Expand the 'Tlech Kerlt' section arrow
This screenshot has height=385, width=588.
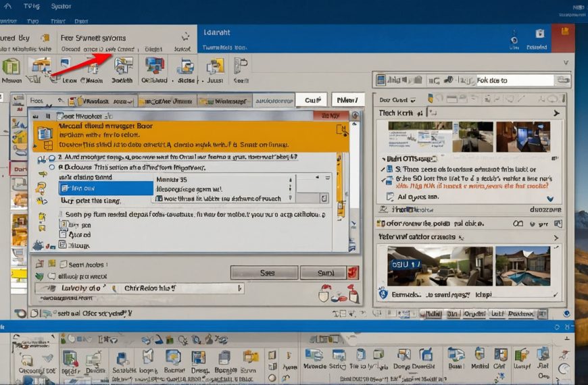[x=557, y=113]
